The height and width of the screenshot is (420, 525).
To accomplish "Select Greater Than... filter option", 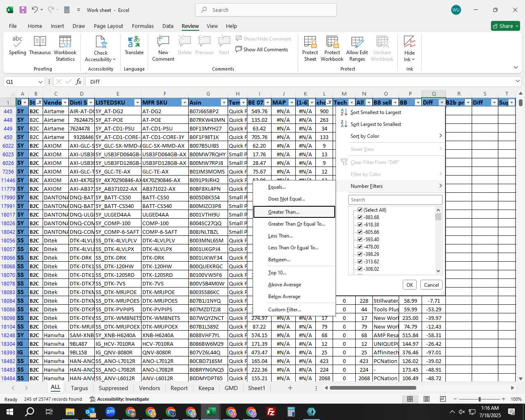I will [294, 212].
